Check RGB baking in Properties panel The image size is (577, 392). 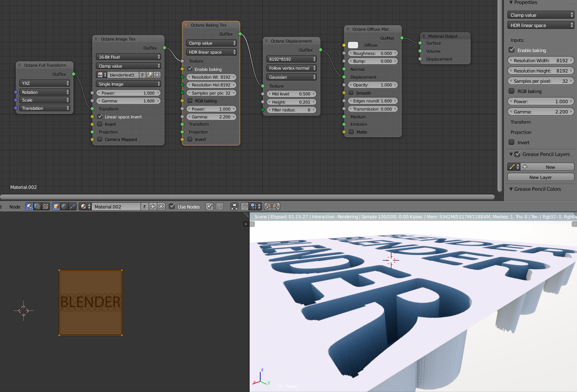pos(511,91)
